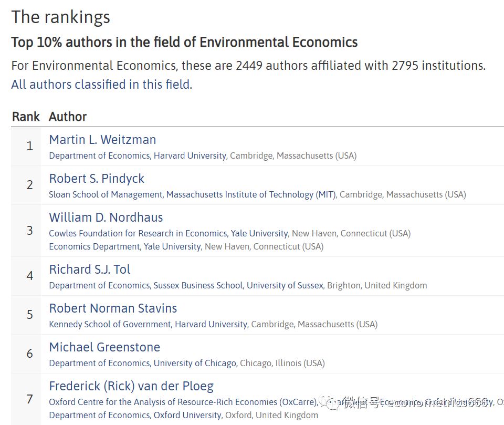
Task: Open Cowles Foundation for Research in Economics
Action: [169, 233]
